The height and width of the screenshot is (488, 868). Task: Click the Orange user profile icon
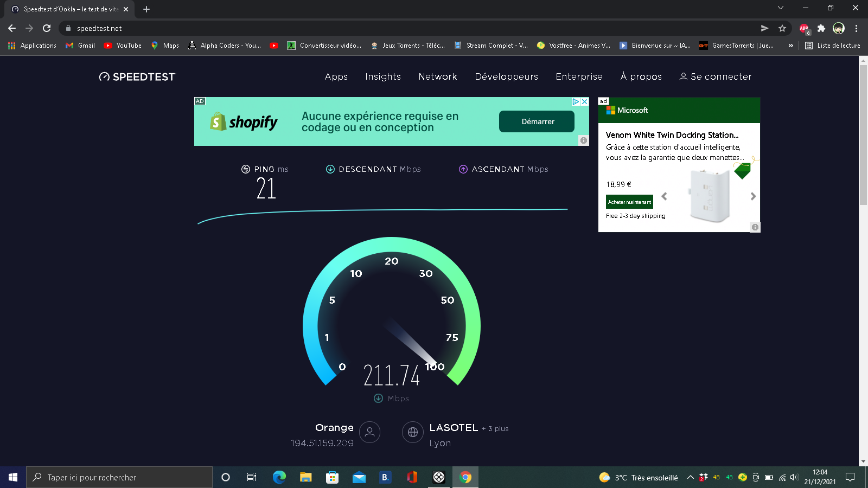tap(370, 432)
